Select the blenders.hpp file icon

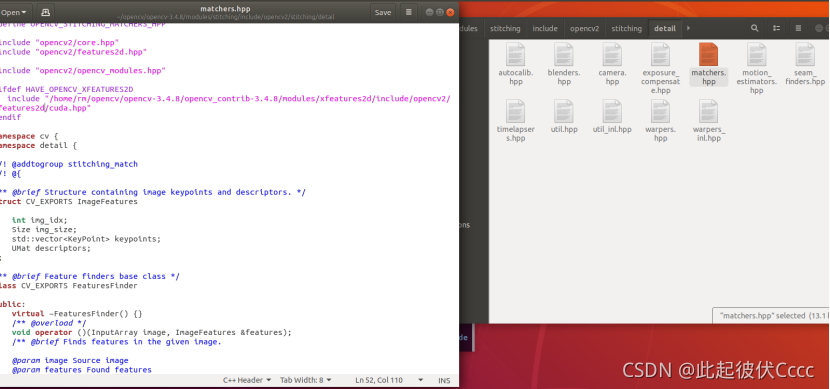(564, 55)
